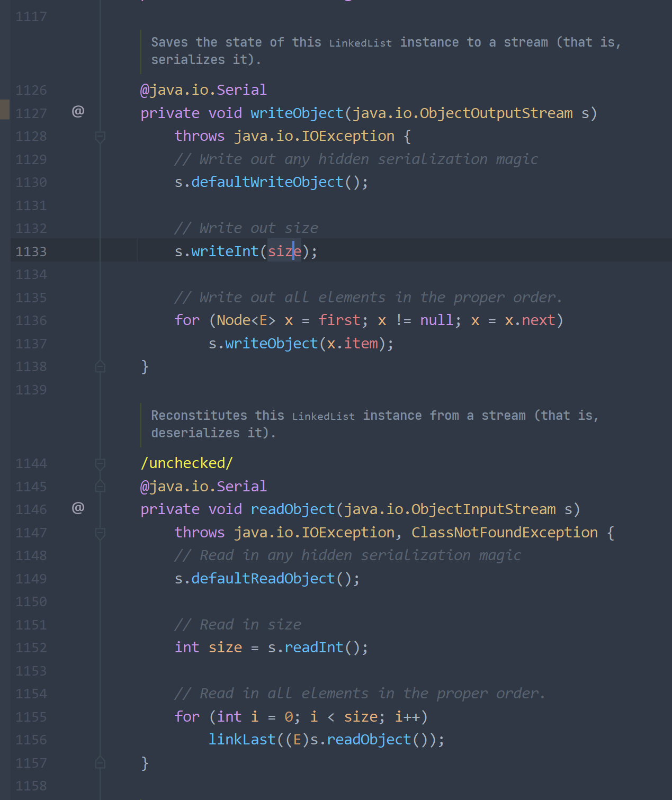Click the folded /unchecked/ annotation text
The width and height of the screenshot is (672, 800).
pos(186,463)
